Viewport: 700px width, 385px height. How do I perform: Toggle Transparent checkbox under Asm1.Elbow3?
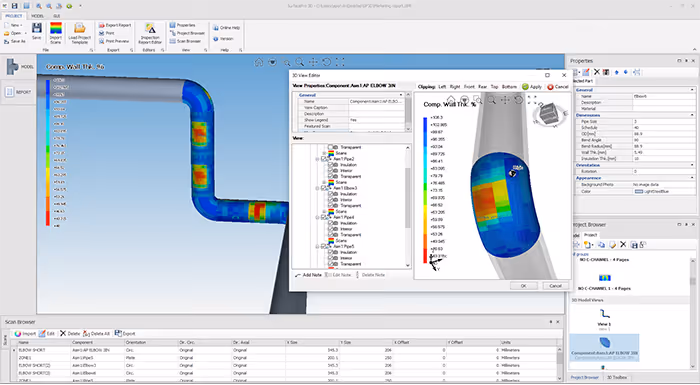(x=331, y=206)
